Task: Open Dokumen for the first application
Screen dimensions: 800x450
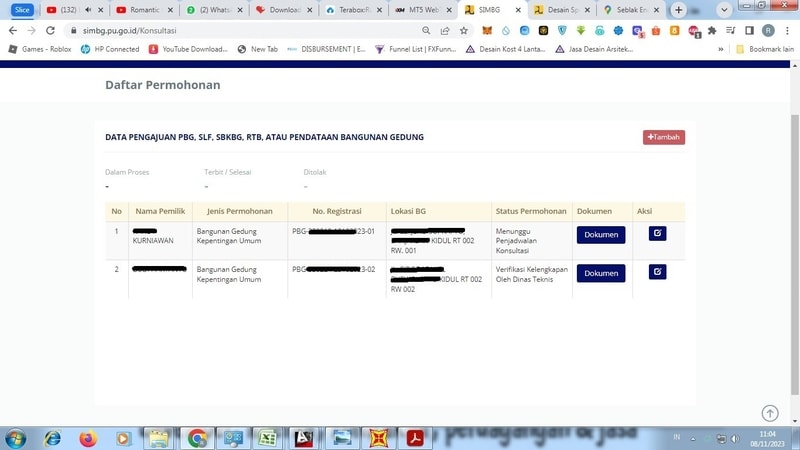Action: [x=600, y=235]
